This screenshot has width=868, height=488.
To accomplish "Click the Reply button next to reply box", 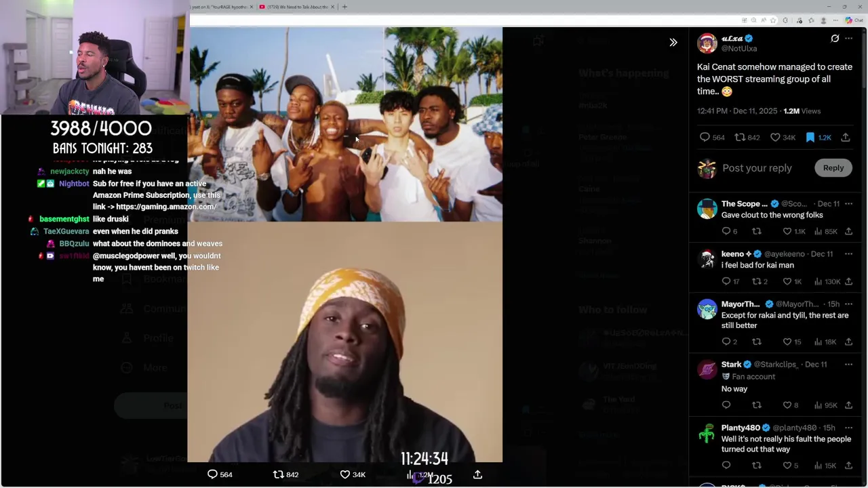I will 833,168.
